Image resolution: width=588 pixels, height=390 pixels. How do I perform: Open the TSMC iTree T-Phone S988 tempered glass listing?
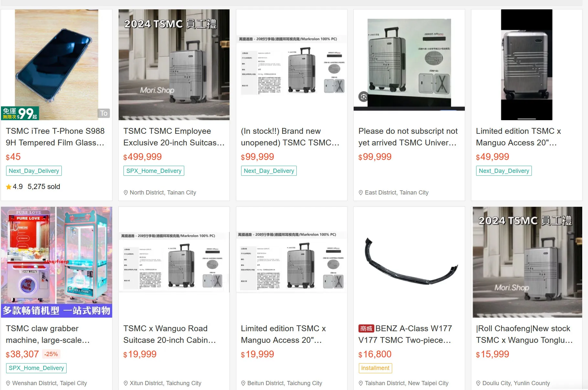tap(55, 137)
